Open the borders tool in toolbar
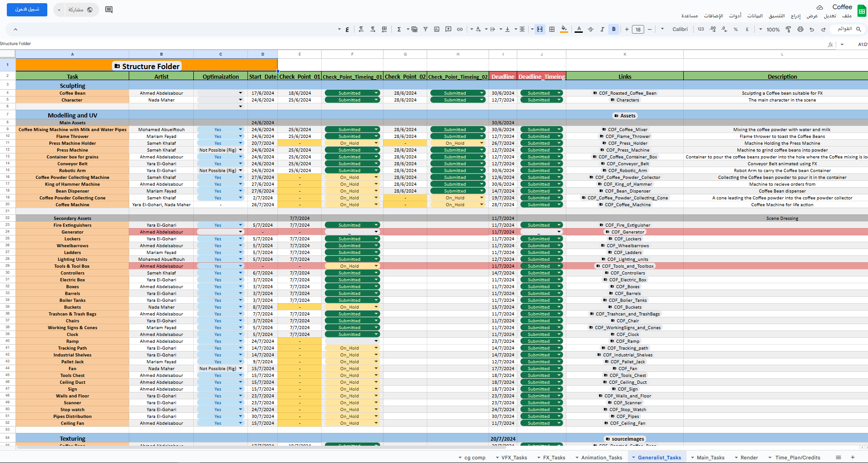 tap(552, 29)
